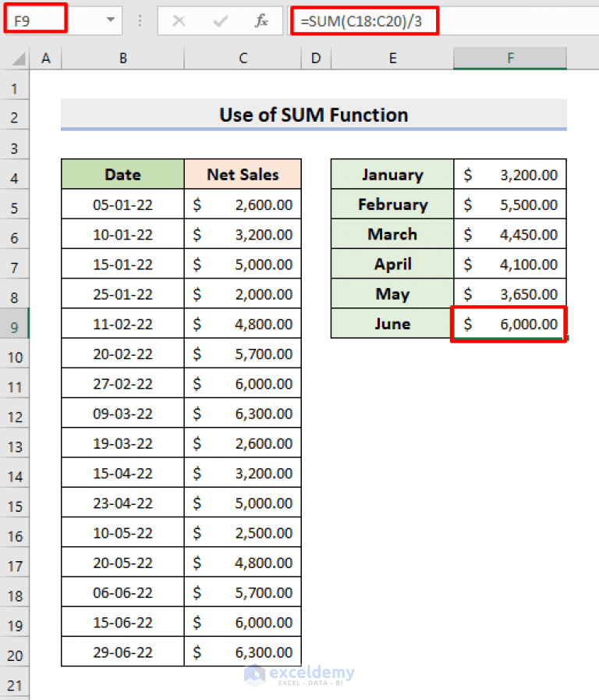Viewport: 599px width, 700px height.
Task: Select March's average cell $4,450.00
Action: tap(510, 234)
